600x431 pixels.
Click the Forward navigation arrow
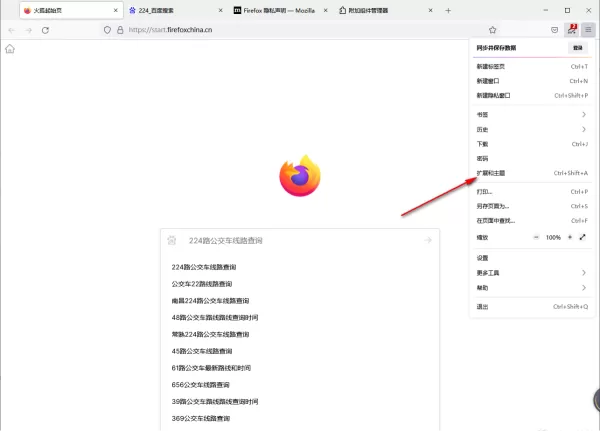pyautogui.click(x=29, y=30)
